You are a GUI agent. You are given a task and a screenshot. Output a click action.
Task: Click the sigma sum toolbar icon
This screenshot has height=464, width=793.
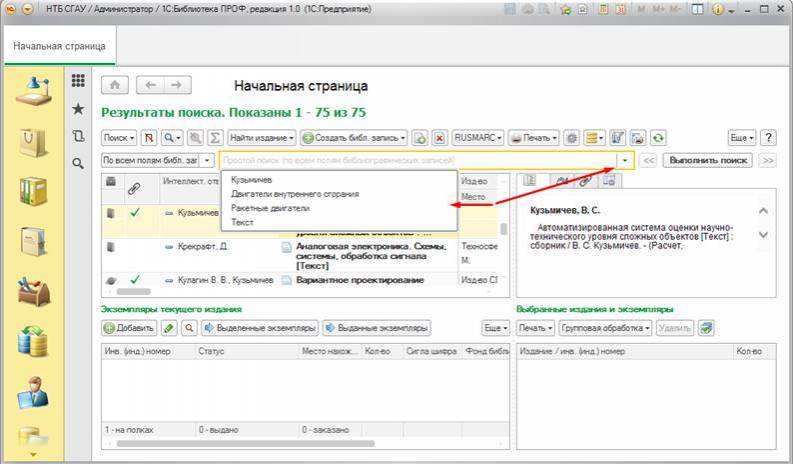215,138
